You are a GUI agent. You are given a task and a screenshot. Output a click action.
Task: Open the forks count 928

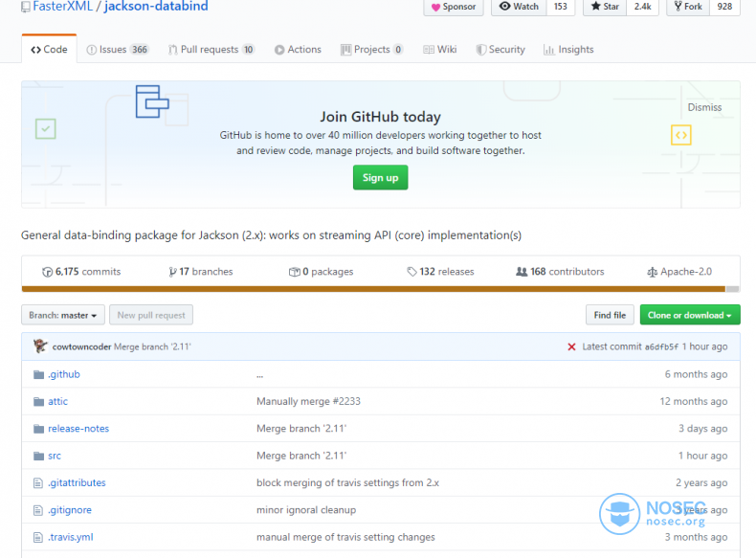[724, 7]
